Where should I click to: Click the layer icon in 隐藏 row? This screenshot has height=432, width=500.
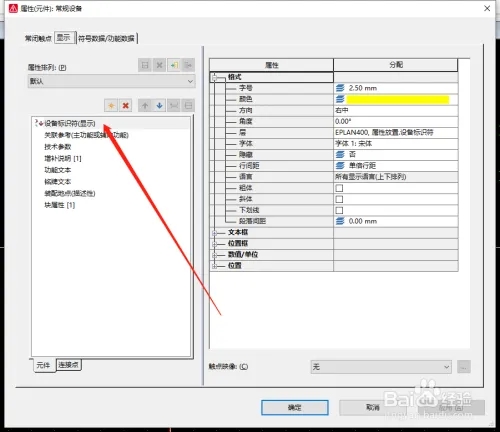click(340, 154)
